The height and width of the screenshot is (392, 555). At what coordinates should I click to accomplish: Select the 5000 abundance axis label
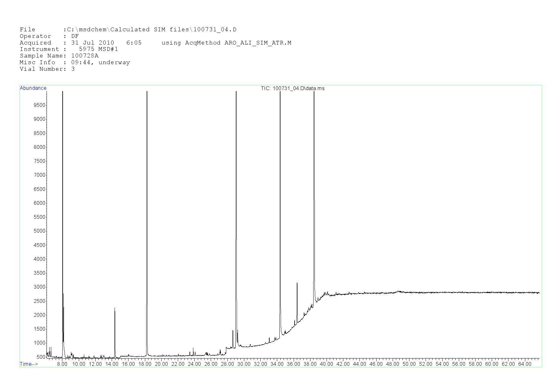pyautogui.click(x=40, y=231)
